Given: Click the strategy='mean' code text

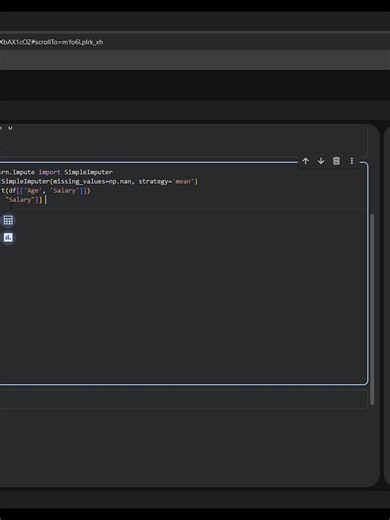Looking at the screenshot, I should point(168,181).
